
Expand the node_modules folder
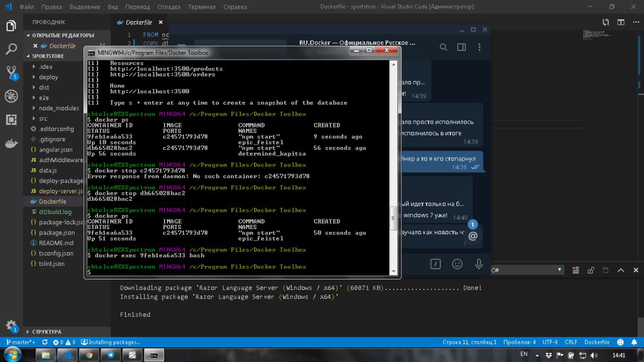59,108
